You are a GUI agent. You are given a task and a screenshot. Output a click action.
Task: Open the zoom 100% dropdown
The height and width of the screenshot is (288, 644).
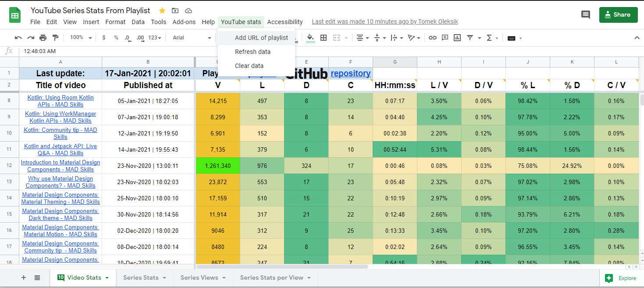tap(81, 38)
